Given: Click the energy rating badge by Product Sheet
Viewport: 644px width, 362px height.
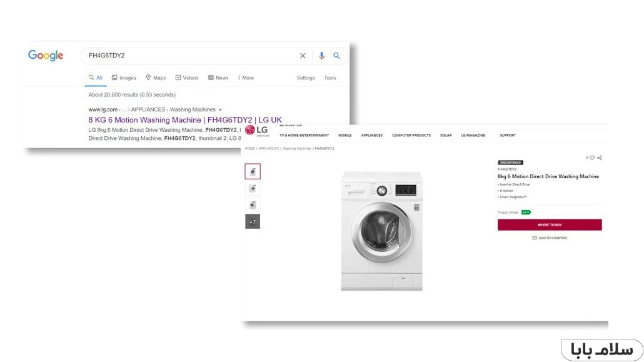Looking at the screenshot, I should tap(526, 213).
